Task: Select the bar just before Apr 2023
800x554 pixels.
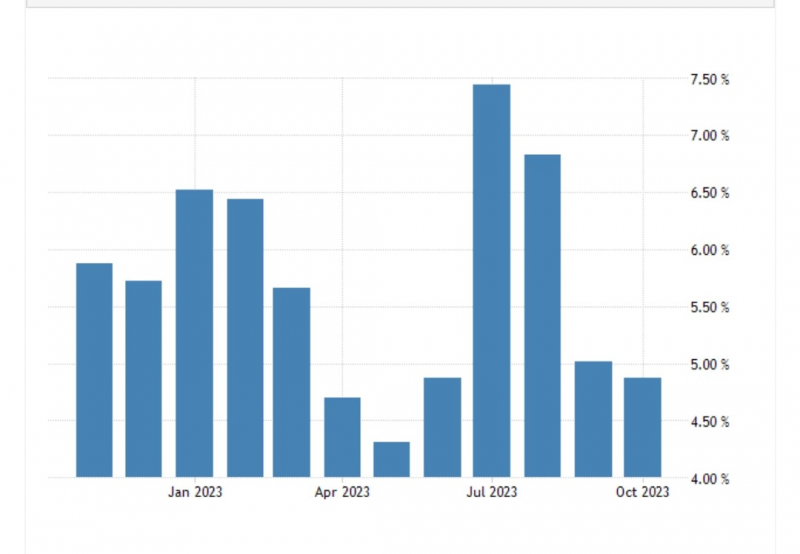Action: pos(292,382)
